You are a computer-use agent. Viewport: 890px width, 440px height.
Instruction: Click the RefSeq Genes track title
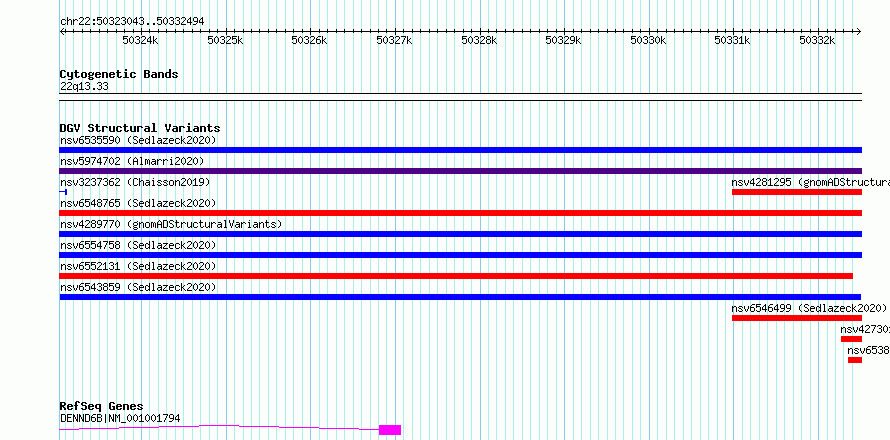pos(101,406)
